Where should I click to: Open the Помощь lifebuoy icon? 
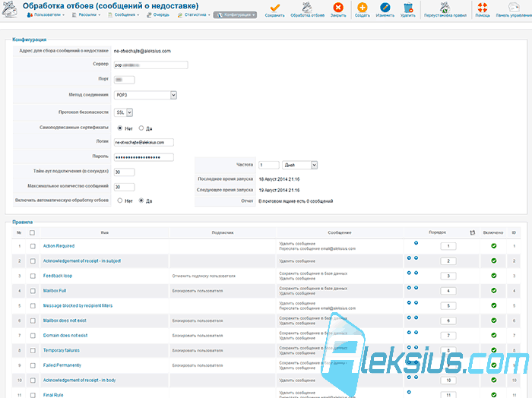pos(483,8)
